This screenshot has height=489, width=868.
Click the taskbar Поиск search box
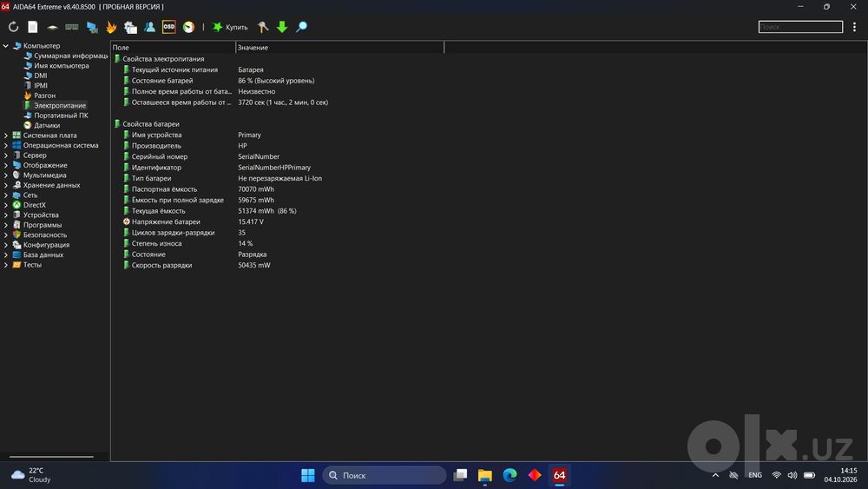pos(385,475)
